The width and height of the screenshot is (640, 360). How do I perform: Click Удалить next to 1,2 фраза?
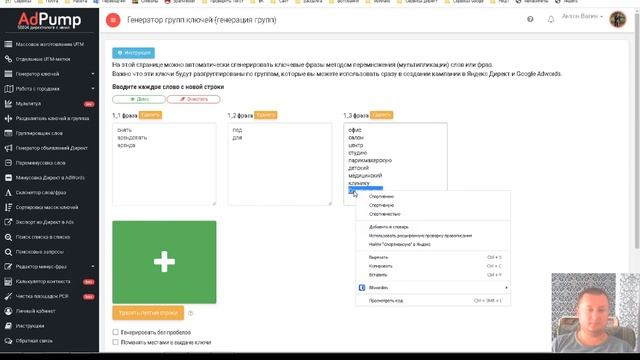266,115
